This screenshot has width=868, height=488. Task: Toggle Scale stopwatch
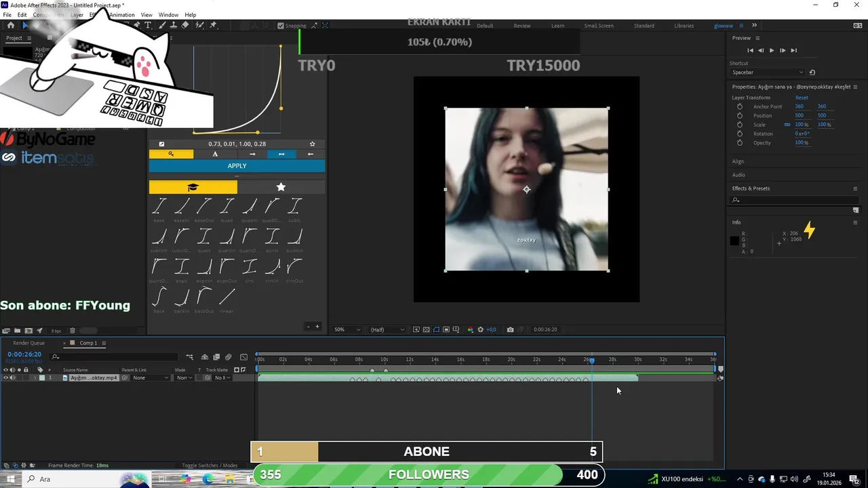pyautogui.click(x=739, y=125)
